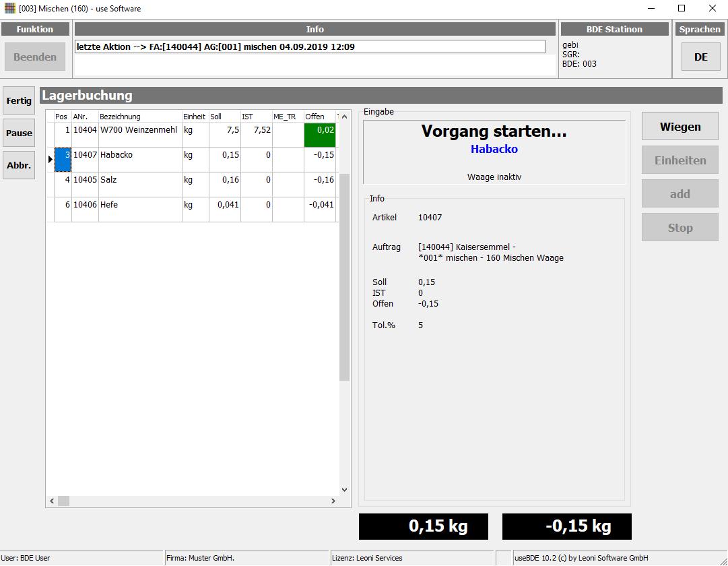Click the 0,041 Soll value for Hefe
This screenshot has height=566, width=728.
pyautogui.click(x=228, y=204)
